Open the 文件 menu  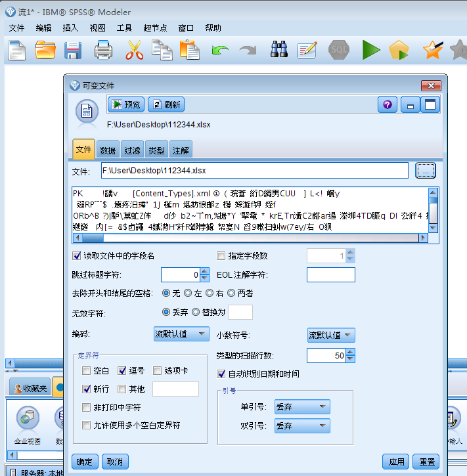coord(16,28)
